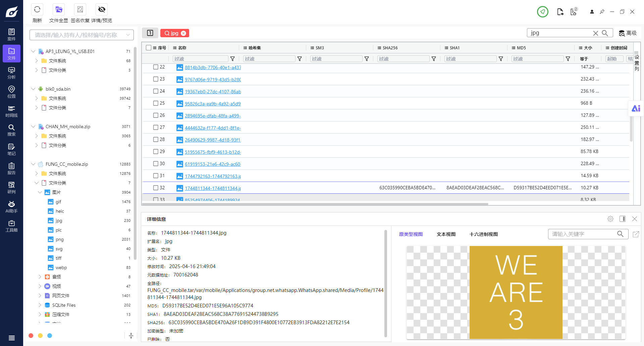Screen dimensions: 644x346
Task: Open the 位置 location sidebar icon
Action: tap(11, 92)
